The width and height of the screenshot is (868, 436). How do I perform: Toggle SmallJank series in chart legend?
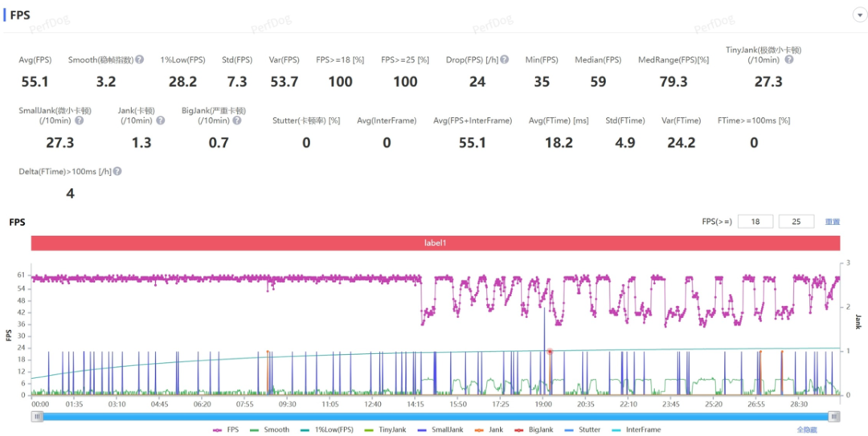click(442, 430)
